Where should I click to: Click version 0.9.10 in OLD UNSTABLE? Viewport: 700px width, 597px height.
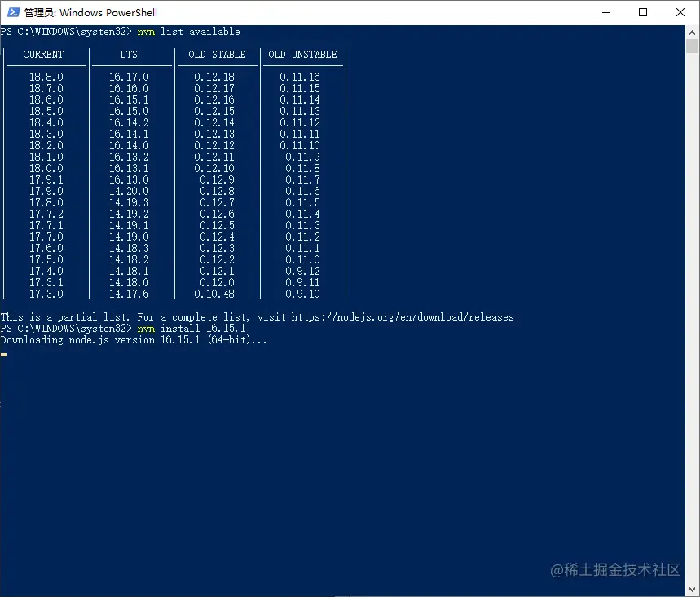click(x=302, y=294)
